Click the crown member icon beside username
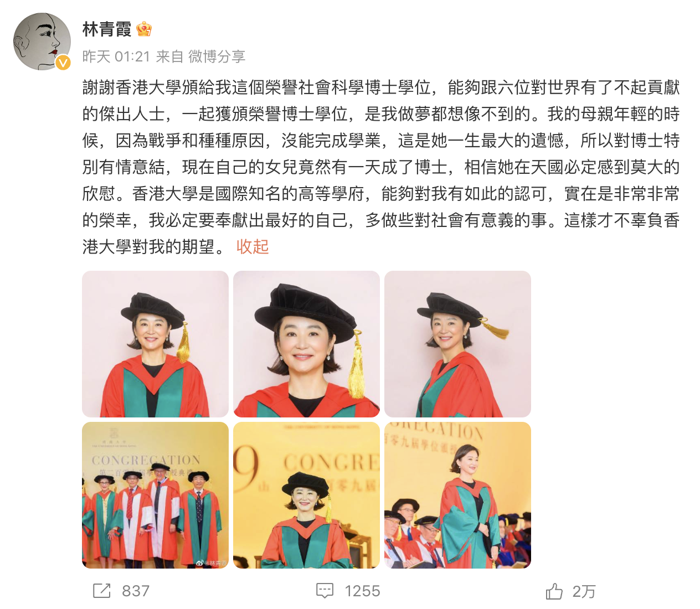Viewport: 700px width, 609px height. pyautogui.click(x=144, y=29)
